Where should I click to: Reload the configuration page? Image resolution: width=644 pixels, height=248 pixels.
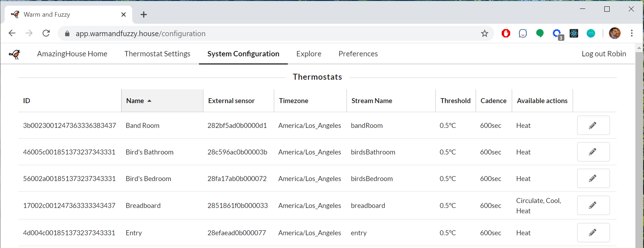pos(46,33)
